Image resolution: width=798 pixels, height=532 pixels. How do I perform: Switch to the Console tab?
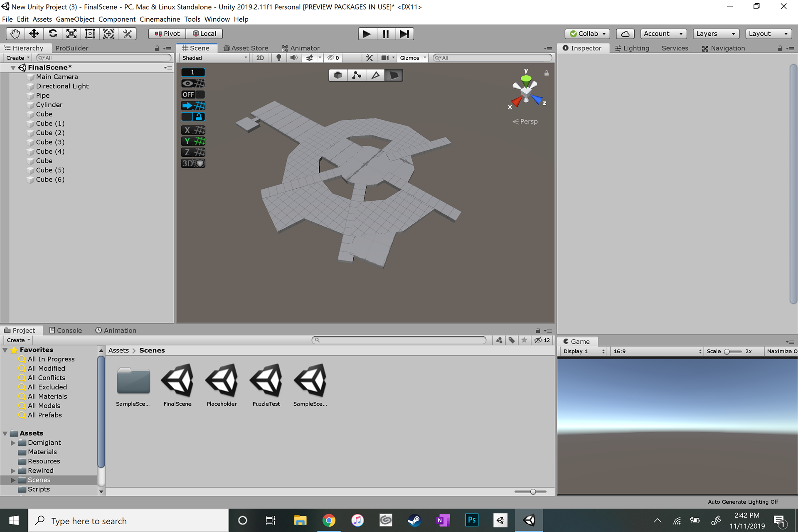66,330
